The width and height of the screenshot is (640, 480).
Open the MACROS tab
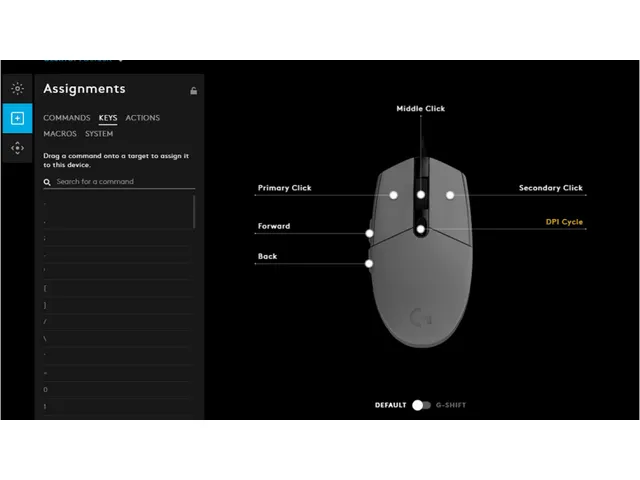pos(59,134)
